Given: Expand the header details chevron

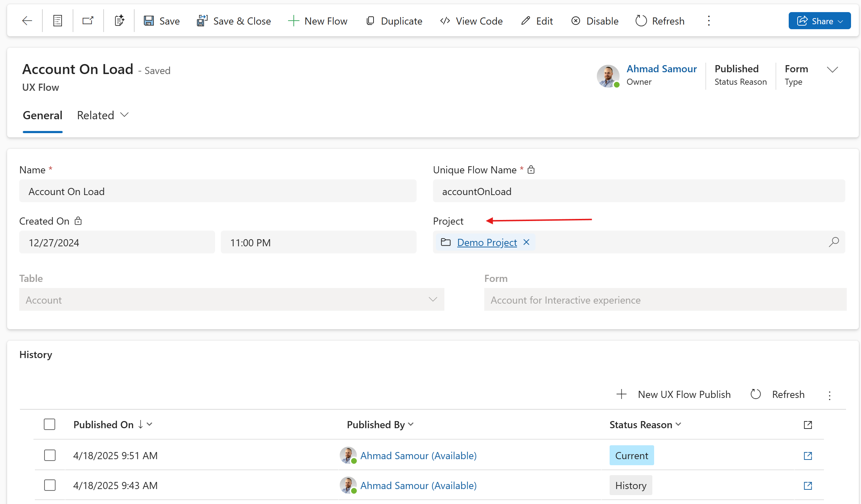Looking at the screenshot, I should 832,69.
